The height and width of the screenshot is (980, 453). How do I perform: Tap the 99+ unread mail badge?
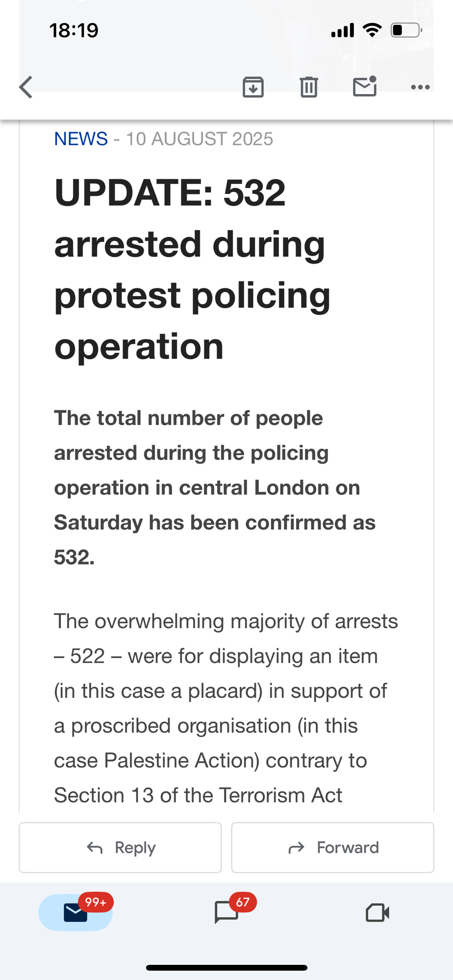[x=96, y=902]
